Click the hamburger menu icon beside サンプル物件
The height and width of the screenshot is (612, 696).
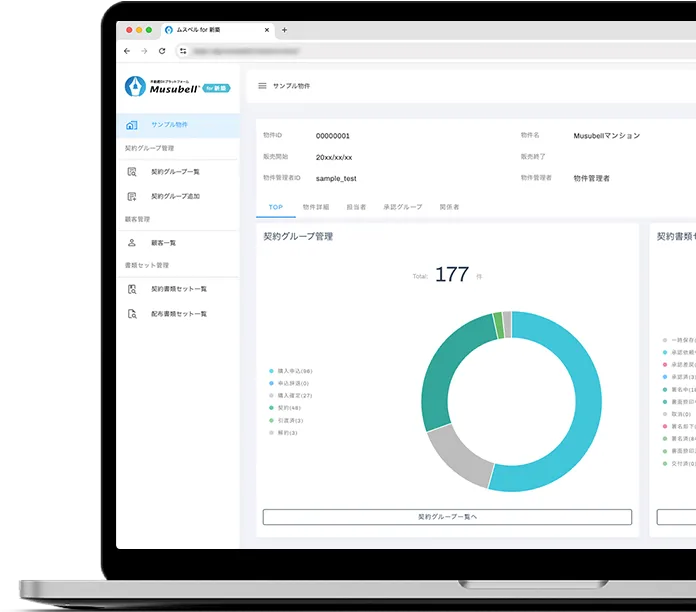tap(262, 86)
